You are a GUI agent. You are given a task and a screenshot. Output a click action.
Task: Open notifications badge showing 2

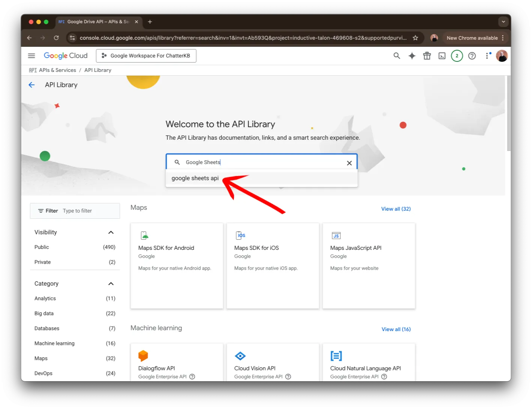click(457, 56)
